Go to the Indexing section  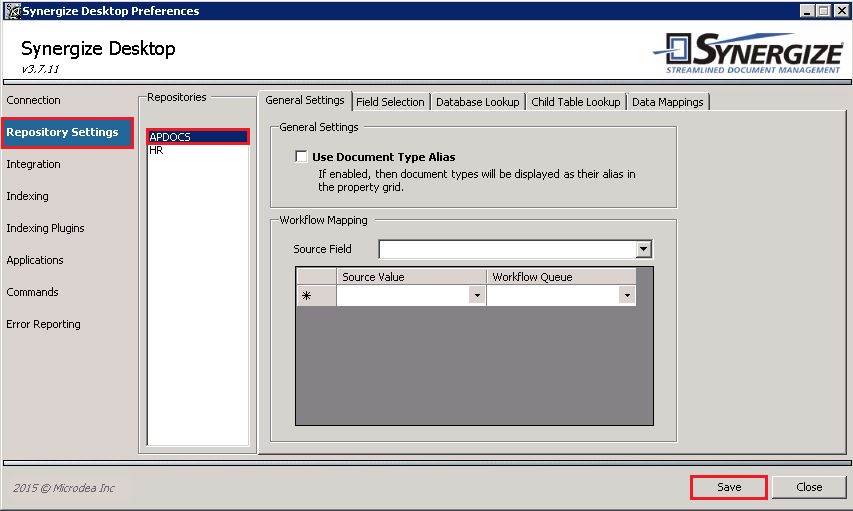click(x=27, y=196)
